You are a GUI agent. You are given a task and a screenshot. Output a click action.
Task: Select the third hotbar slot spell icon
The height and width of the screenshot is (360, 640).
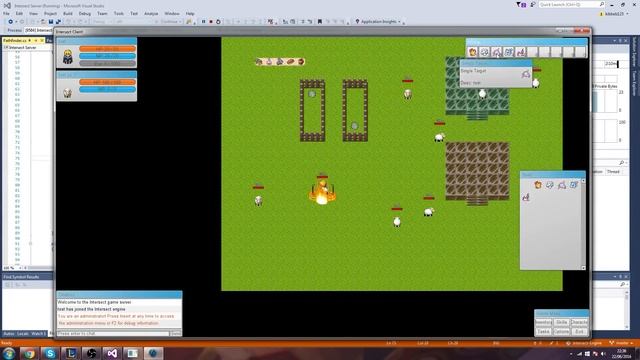click(497, 52)
